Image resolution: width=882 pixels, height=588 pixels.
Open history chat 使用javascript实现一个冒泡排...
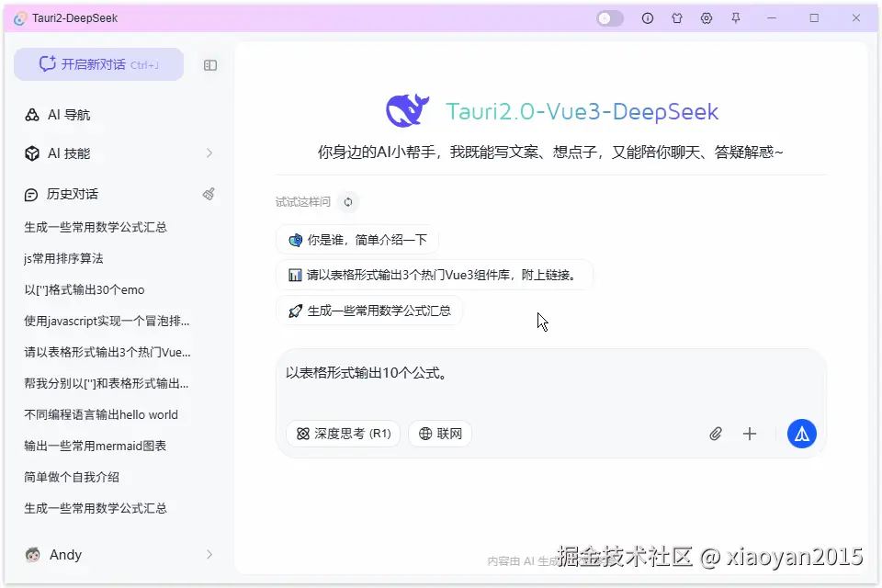tap(107, 321)
